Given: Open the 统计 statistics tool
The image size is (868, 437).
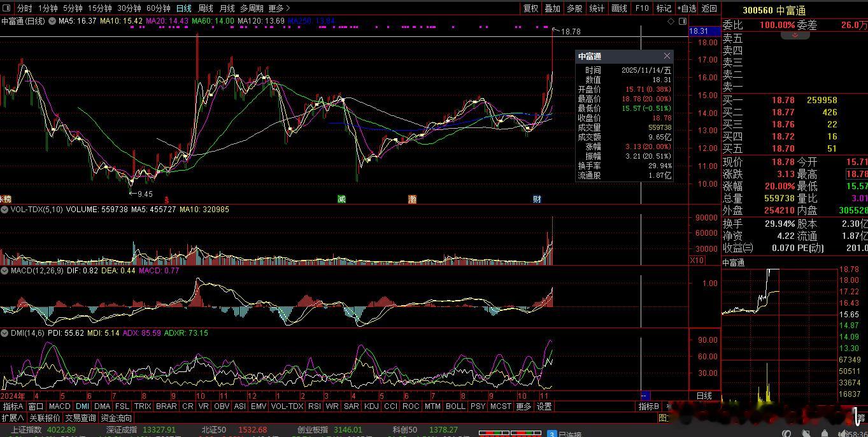Looking at the screenshot, I should [x=597, y=8].
